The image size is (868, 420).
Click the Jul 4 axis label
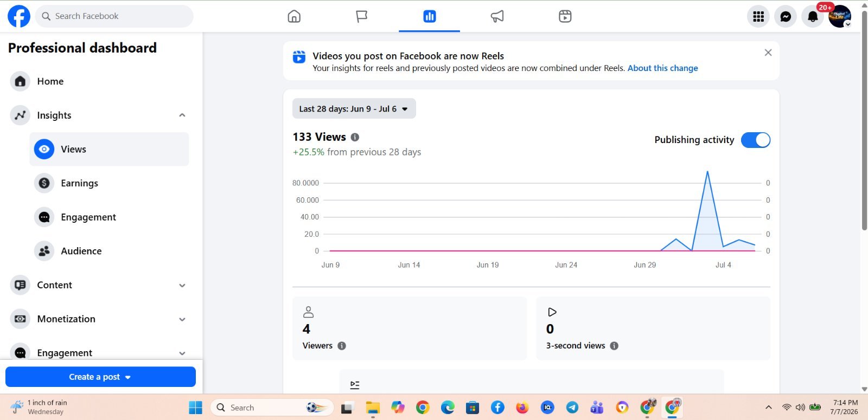[x=723, y=265]
